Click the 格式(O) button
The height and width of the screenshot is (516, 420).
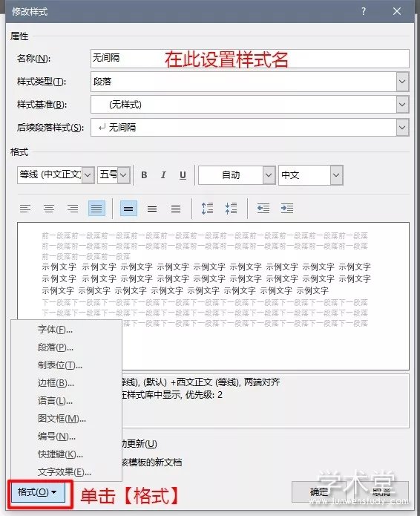point(38,492)
